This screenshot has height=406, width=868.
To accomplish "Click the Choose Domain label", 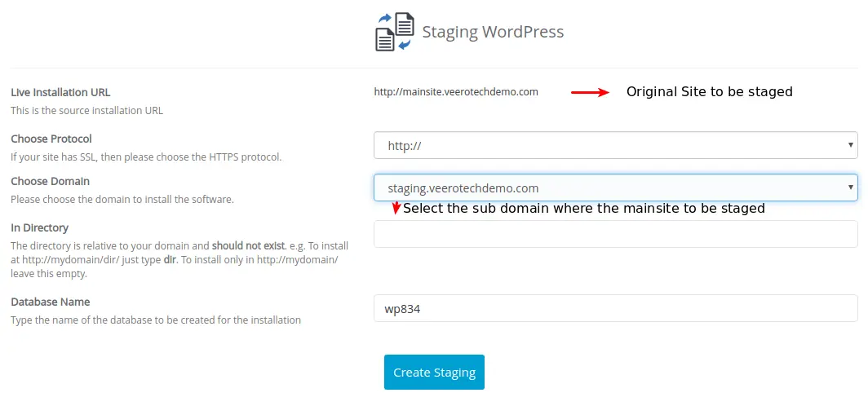I will click(x=51, y=181).
